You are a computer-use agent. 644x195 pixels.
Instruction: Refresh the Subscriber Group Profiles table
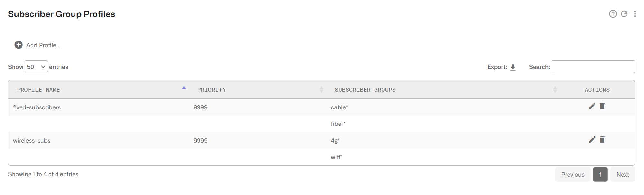point(623,14)
